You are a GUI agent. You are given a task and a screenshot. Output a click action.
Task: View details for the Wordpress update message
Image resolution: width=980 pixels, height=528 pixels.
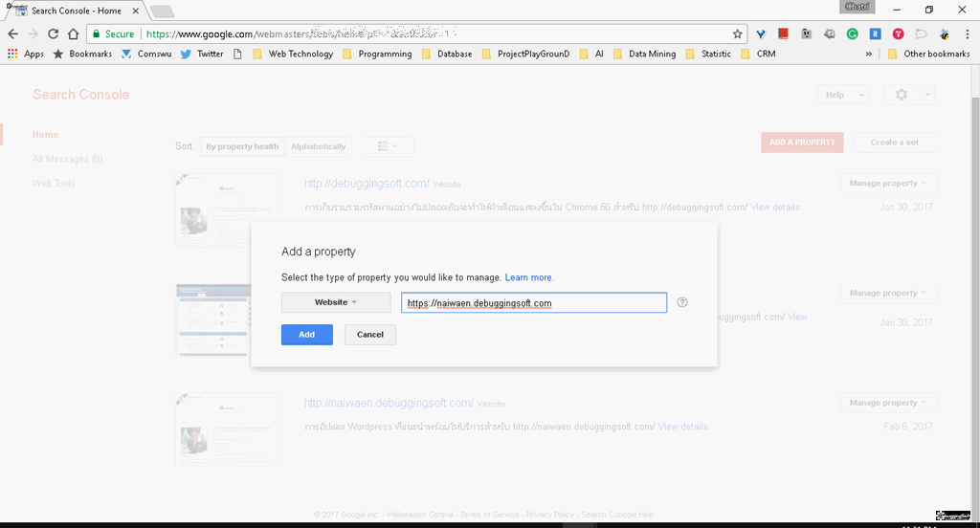click(x=682, y=427)
